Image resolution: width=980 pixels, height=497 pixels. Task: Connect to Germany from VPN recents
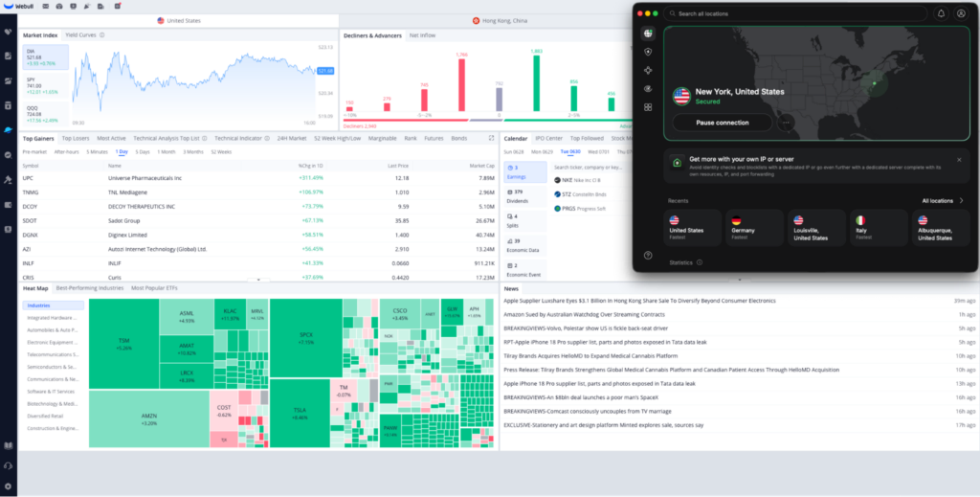[x=754, y=228]
